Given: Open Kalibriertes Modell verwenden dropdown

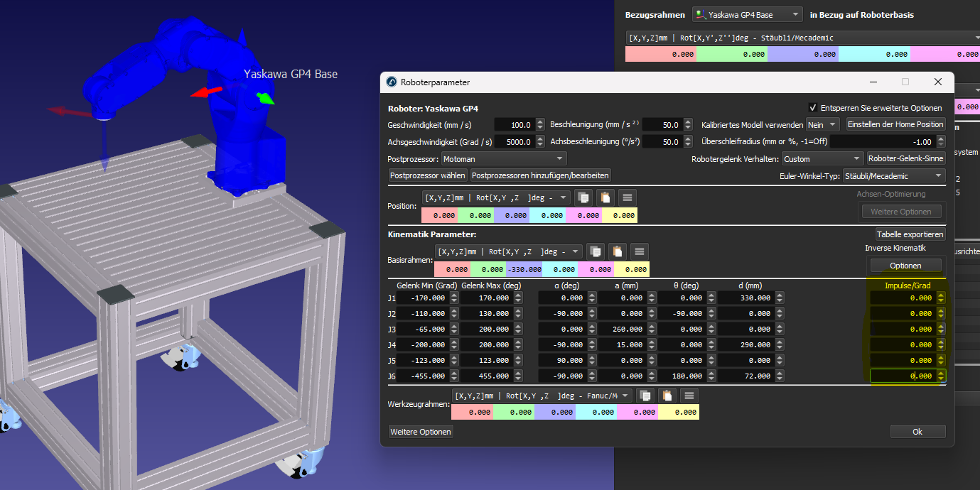Looking at the screenshot, I should 823,124.
